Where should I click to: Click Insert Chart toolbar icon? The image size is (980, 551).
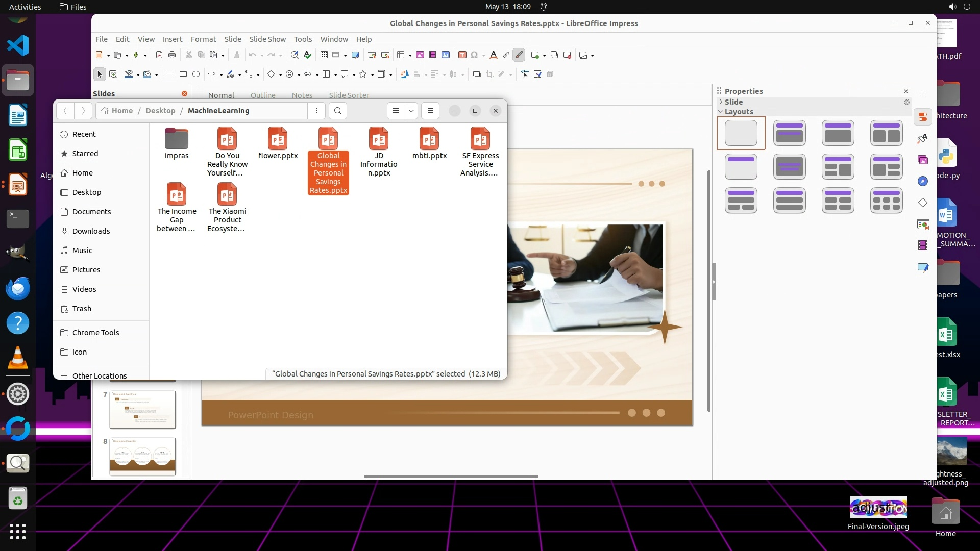(446, 55)
